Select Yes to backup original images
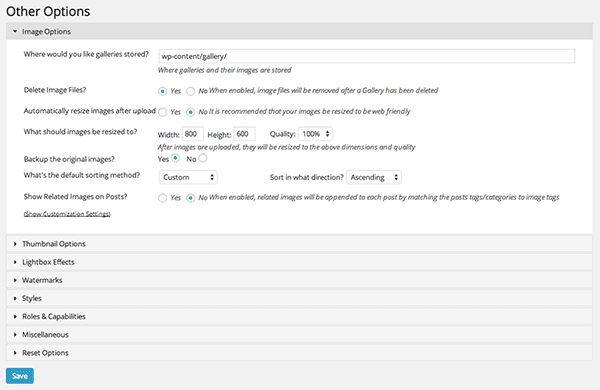Image resolution: width=600 pixels, height=390 pixels. (175, 158)
